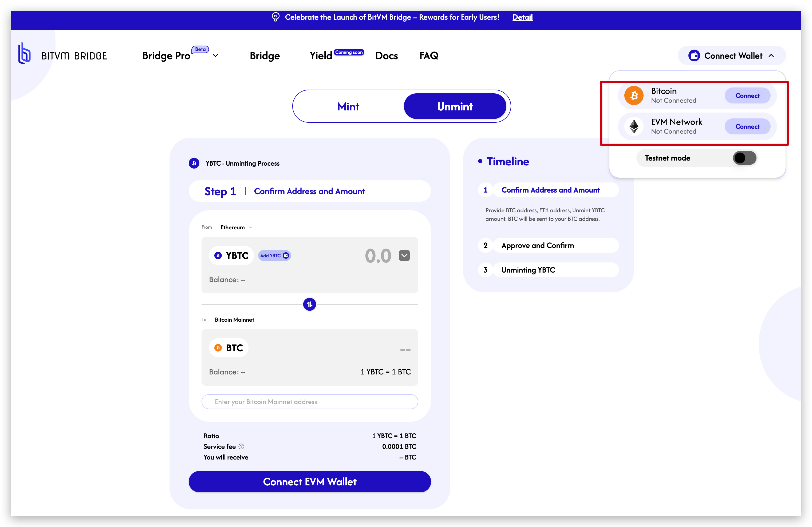Connect the EVM Network wallet
The image size is (812, 527).
747,126
